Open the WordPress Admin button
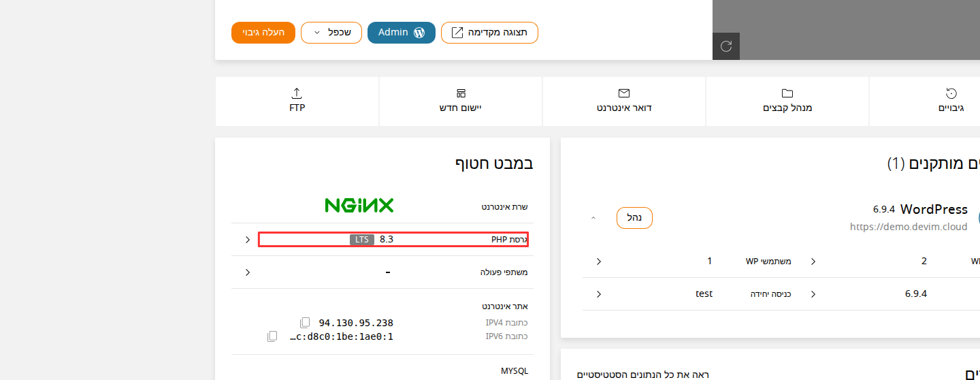The height and width of the screenshot is (380, 980). click(x=401, y=33)
